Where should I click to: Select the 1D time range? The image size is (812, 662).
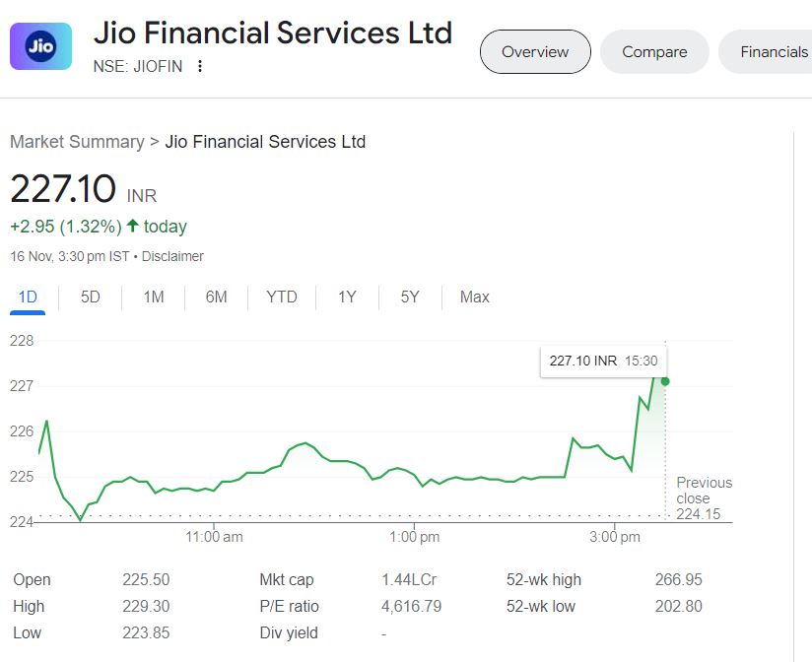(x=28, y=297)
